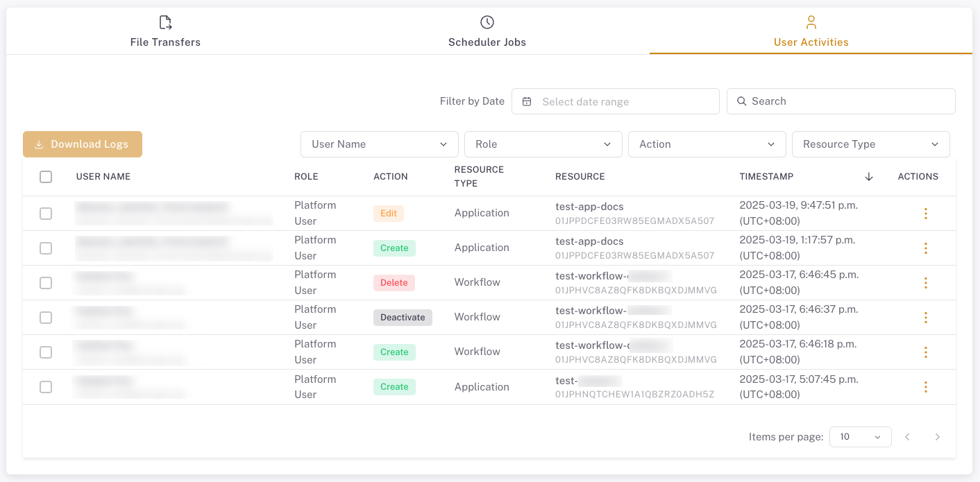Image resolution: width=980 pixels, height=482 pixels.
Task: Open actions menu for the Edit row
Action: point(925,214)
